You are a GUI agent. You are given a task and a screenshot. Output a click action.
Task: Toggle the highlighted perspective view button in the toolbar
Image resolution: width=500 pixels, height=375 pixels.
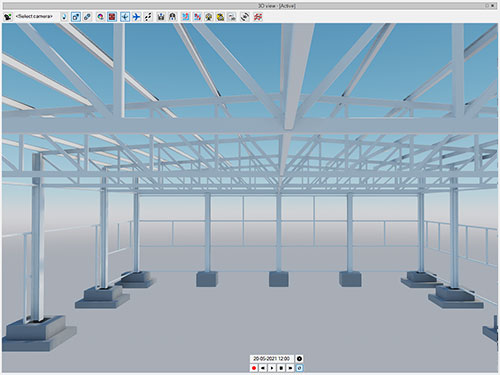pyautogui.click(x=76, y=16)
